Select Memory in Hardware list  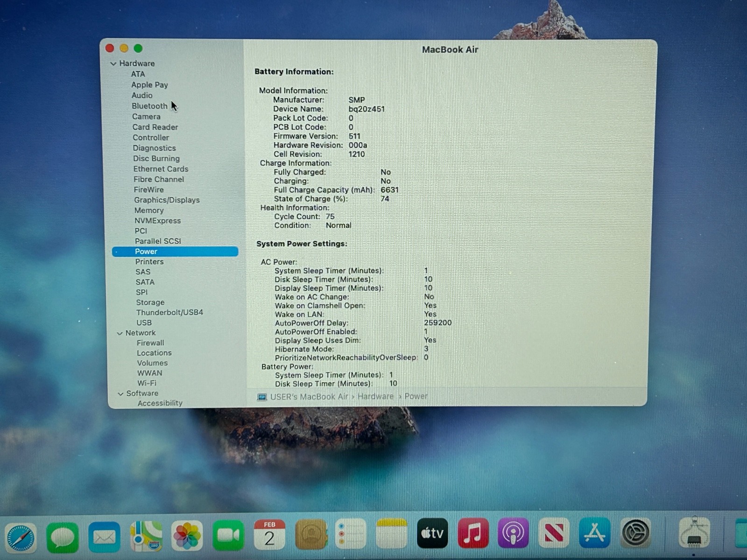point(149,210)
